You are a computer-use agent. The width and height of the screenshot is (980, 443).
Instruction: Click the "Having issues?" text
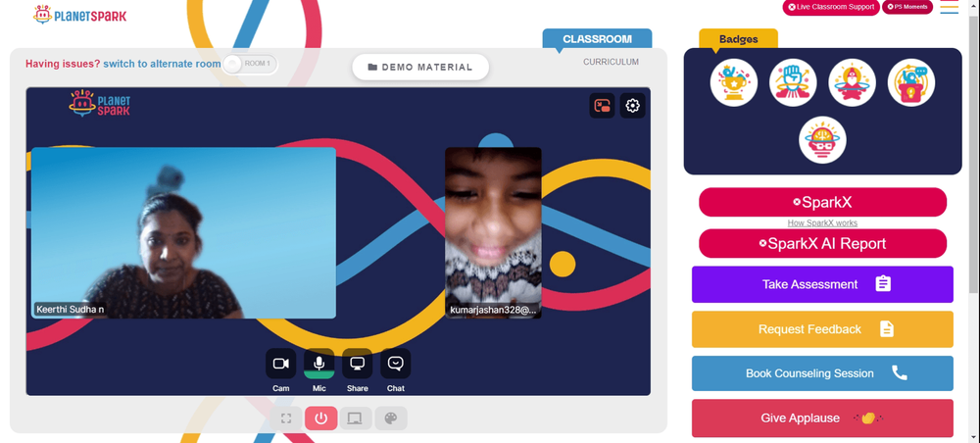click(x=63, y=64)
